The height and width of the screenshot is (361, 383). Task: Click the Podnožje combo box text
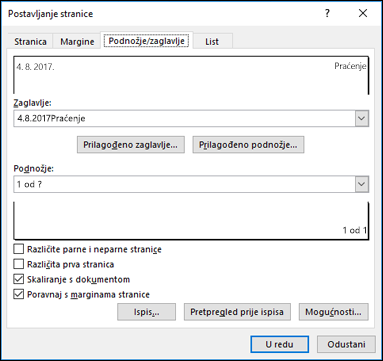29,184
